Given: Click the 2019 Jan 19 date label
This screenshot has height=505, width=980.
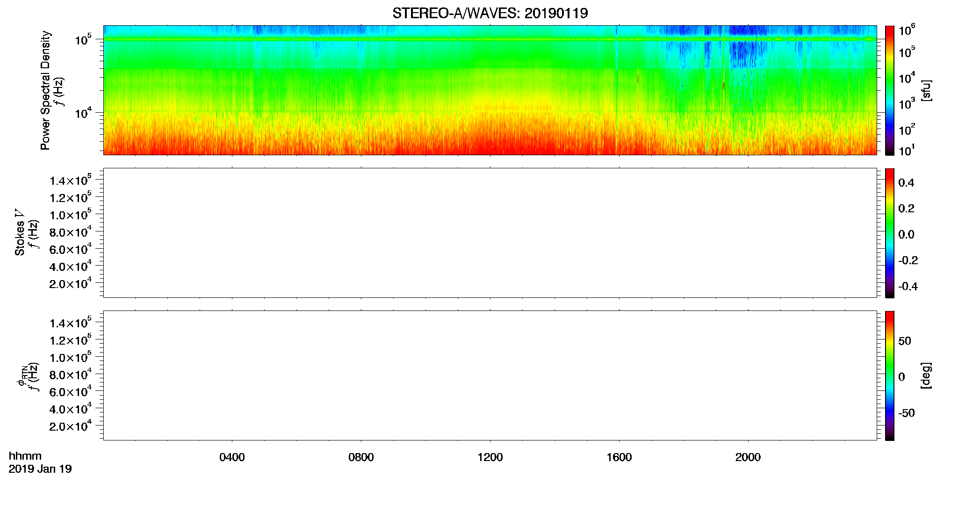Looking at the screenshot, I should click(x=40, y=469).
